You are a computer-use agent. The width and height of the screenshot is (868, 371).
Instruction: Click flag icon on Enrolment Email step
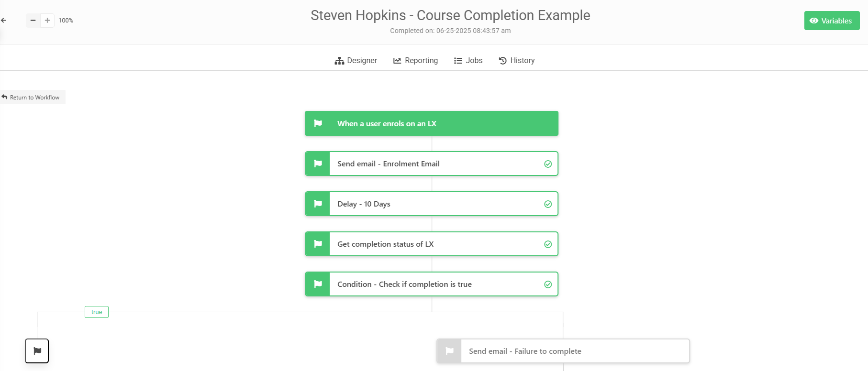coord(318,164)
